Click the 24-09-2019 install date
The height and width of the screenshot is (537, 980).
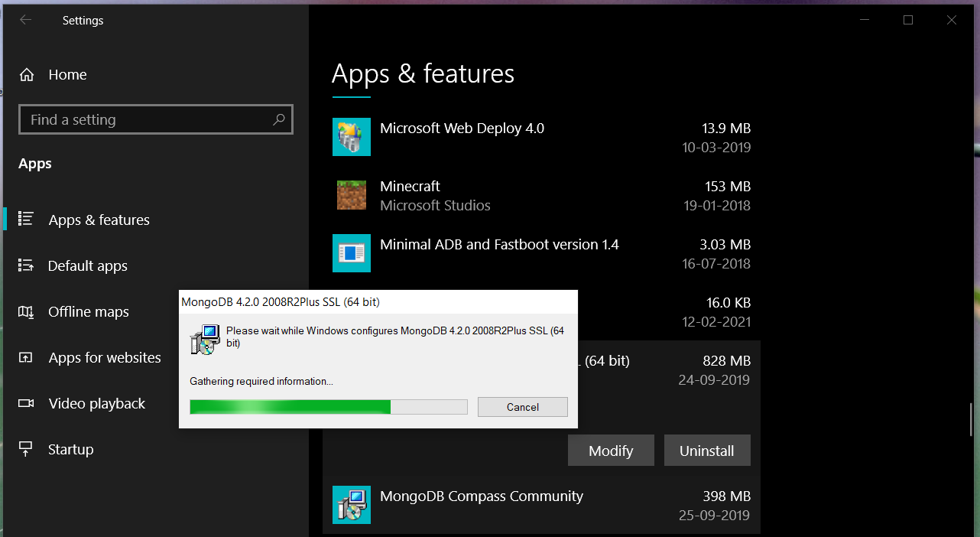coord(714,380)
